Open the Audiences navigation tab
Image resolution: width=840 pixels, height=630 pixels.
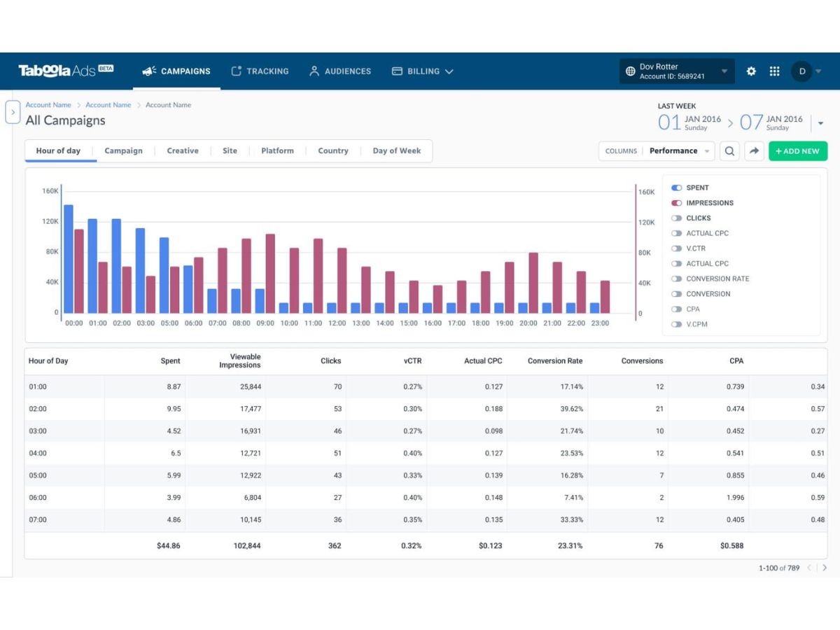[x=340, y=71]
